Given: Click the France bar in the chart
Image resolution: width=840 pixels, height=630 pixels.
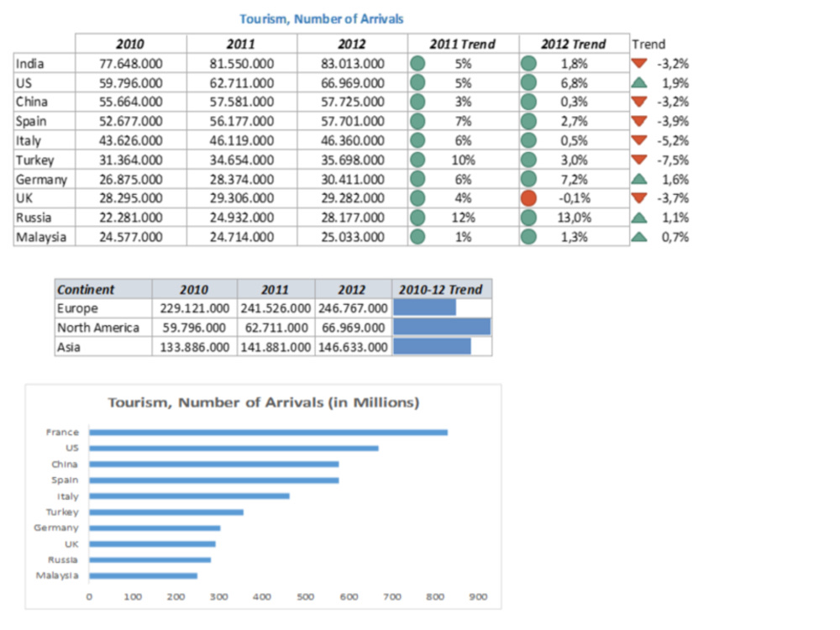Looking at the screenshot, I should point(269,433).
